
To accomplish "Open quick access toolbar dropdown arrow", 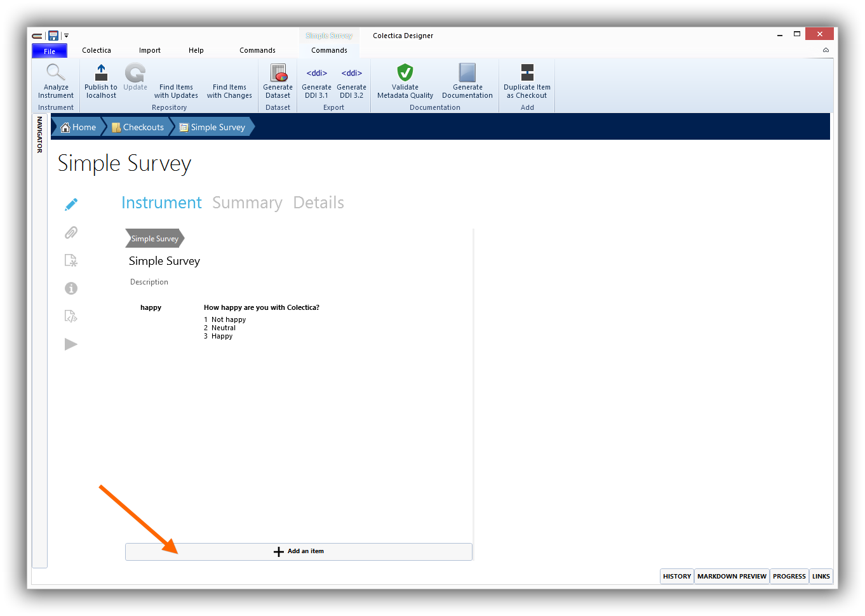I will click(66, 36).
